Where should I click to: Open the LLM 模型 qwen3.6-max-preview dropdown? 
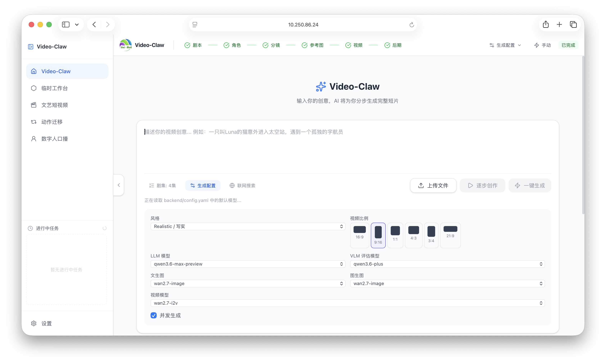248,264
